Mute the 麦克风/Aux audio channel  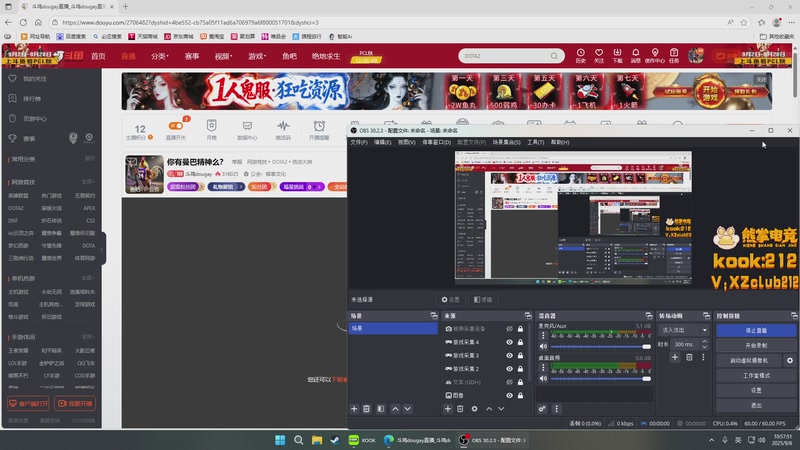[x=543, y=346]
